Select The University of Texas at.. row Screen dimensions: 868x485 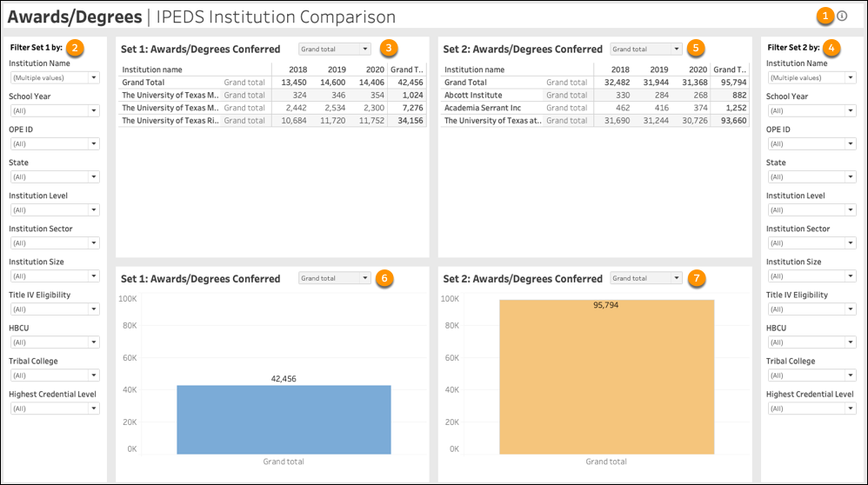tap(595, 121)
